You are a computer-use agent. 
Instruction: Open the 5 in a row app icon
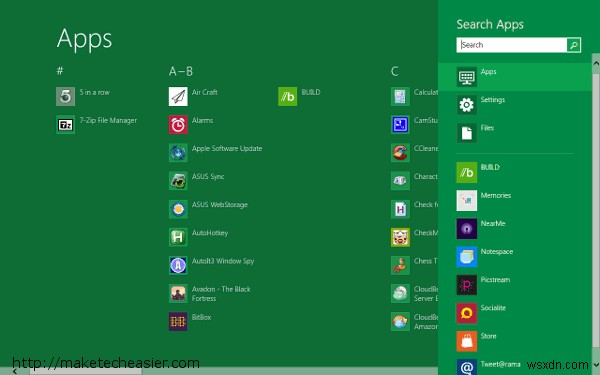point(65,96)
